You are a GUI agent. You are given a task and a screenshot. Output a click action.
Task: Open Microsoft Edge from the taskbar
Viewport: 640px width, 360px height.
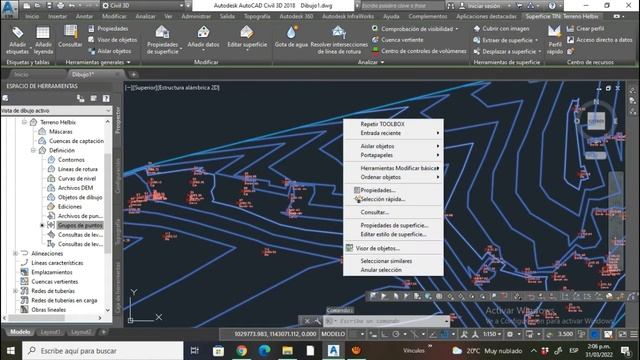[264, 351]
